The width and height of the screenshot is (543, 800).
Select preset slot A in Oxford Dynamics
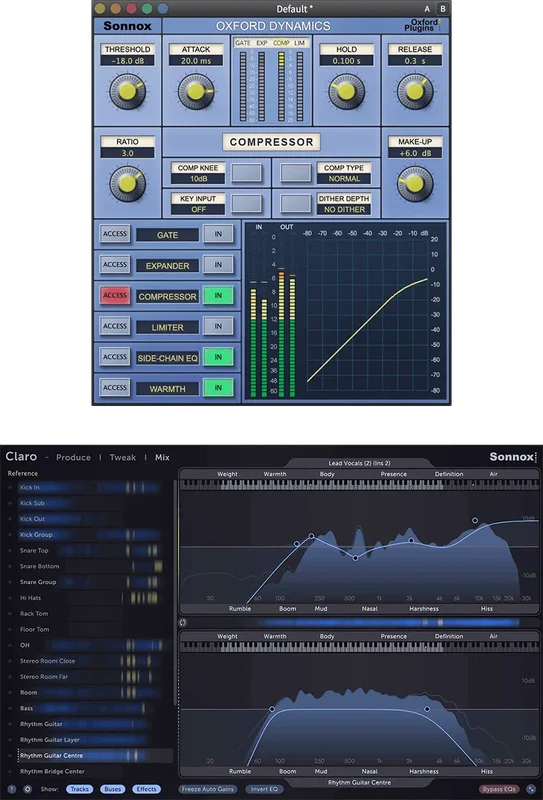(x=428, y=9)
